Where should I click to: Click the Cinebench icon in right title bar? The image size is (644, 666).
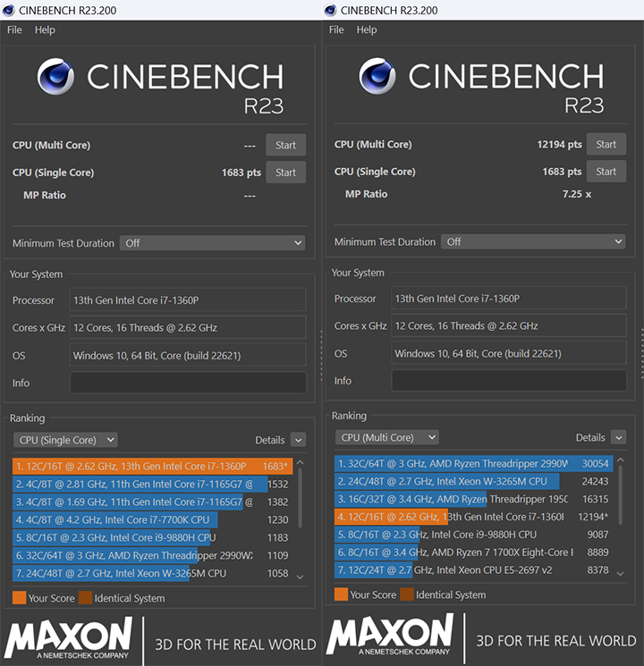point(331,10)
